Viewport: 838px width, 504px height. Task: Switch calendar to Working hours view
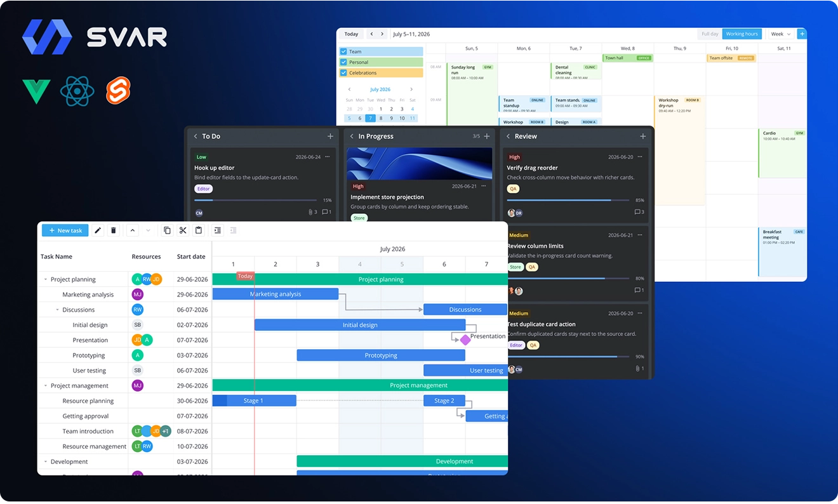[x=742, y=34]
